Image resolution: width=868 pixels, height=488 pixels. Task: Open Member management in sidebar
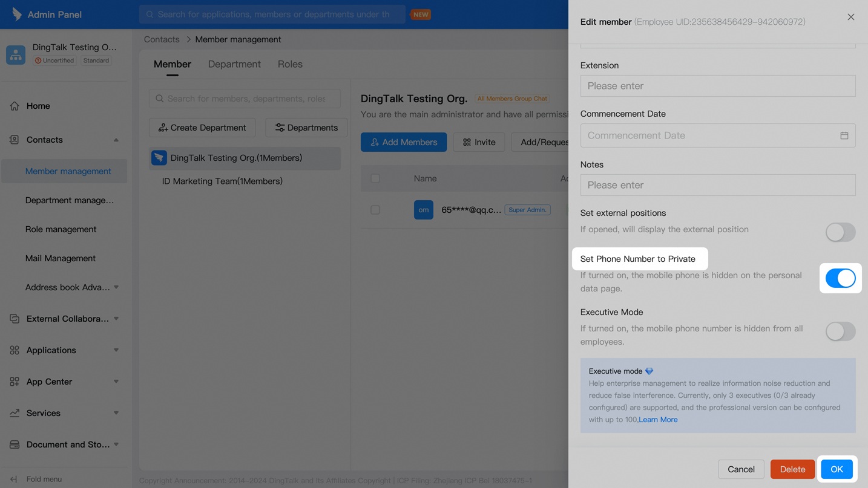click(x=65, y=171)
